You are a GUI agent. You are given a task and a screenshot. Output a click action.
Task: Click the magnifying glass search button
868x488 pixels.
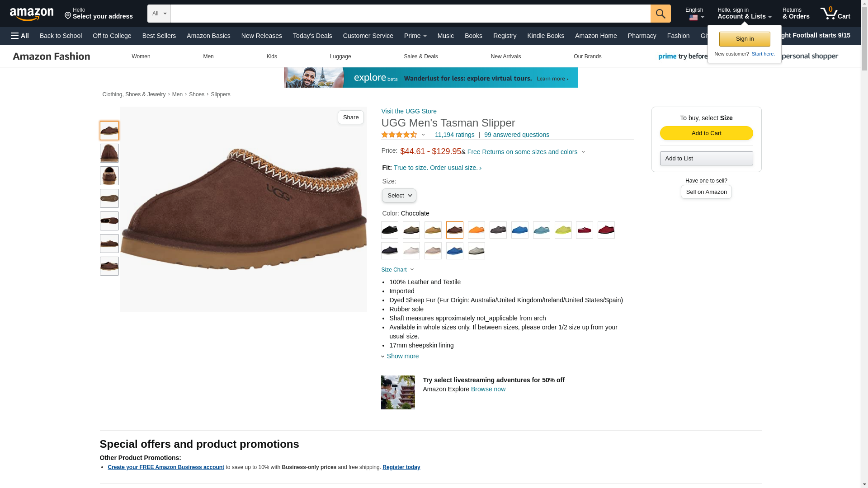click(x=660, y=14)
